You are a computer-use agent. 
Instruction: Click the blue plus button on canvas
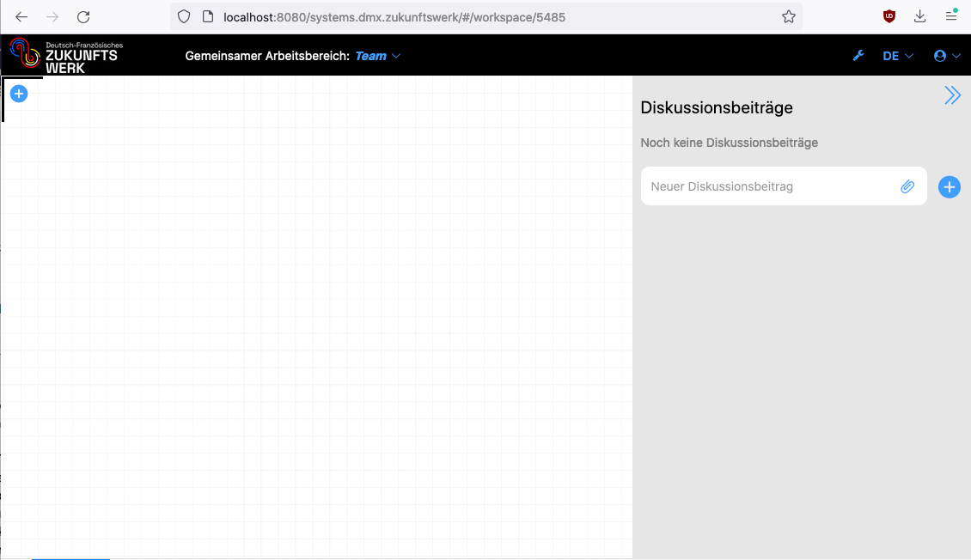click(x=19, y=94)
